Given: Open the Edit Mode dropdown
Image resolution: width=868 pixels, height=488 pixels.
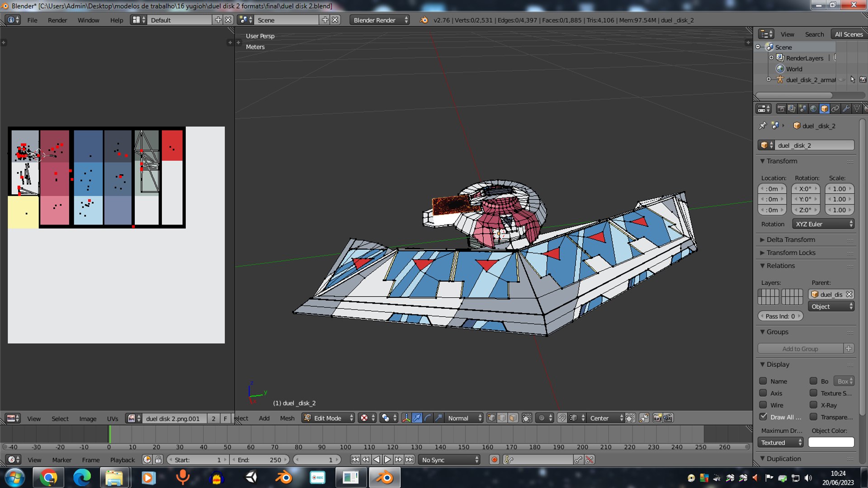Looking at the screenshot, I should (328, 418).
